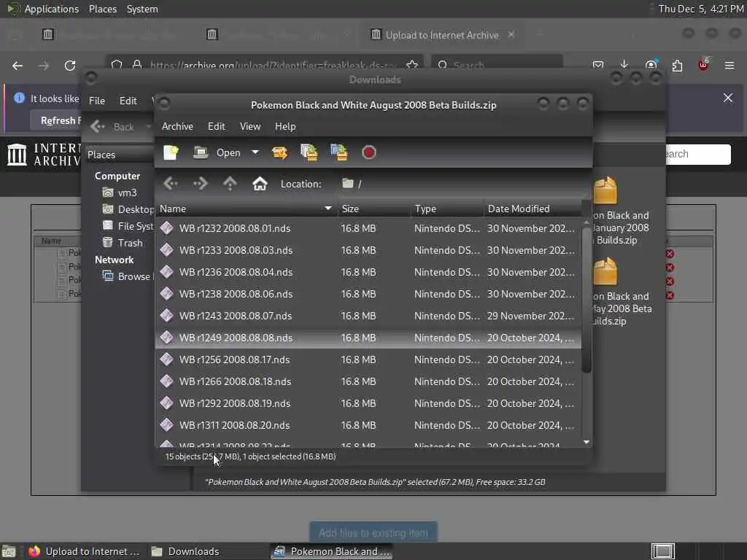The width and height of the screenshot is (747, 560).
Task: Open vm3 home folder in Places sidebar
Action: (120, 192)
